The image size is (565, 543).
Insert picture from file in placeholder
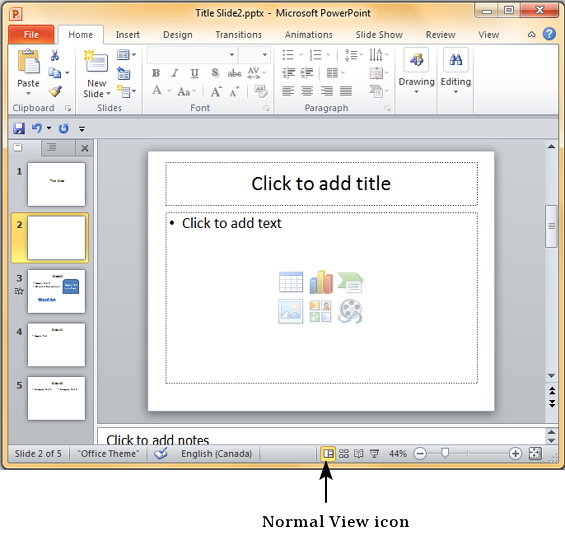point(290,311)
